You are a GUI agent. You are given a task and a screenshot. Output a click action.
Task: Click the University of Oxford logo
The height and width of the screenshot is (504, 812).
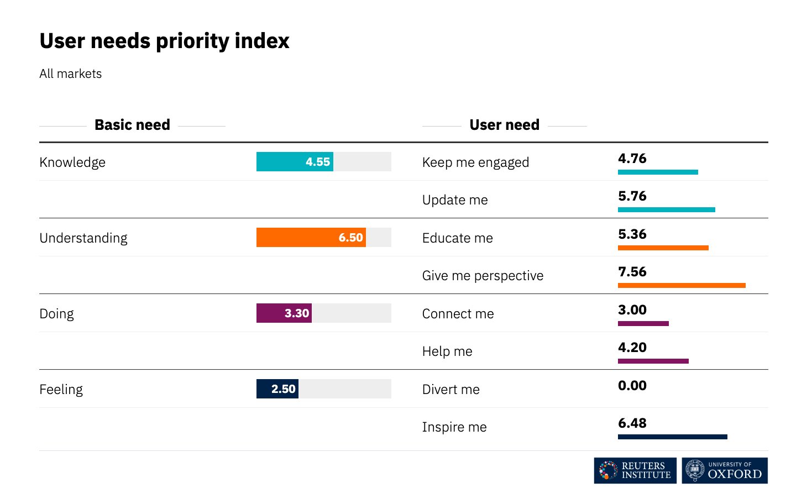(724, 470)
